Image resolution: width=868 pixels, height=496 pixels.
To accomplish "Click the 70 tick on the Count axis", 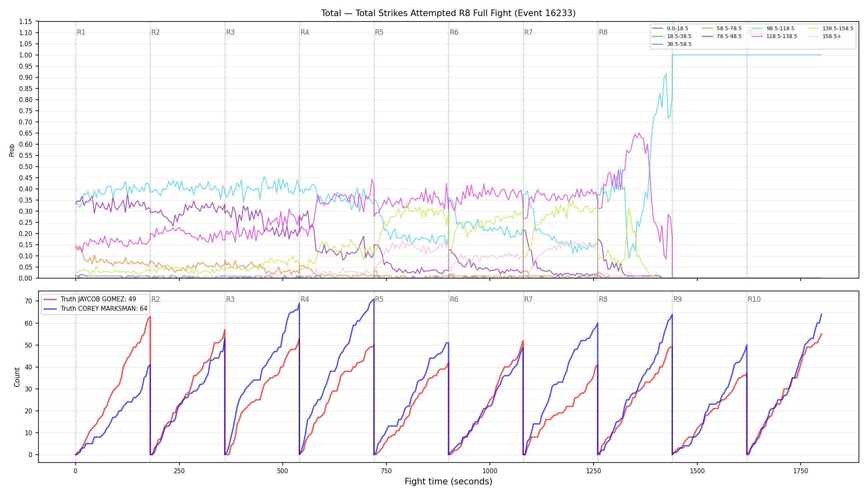I will pos(29,301).
